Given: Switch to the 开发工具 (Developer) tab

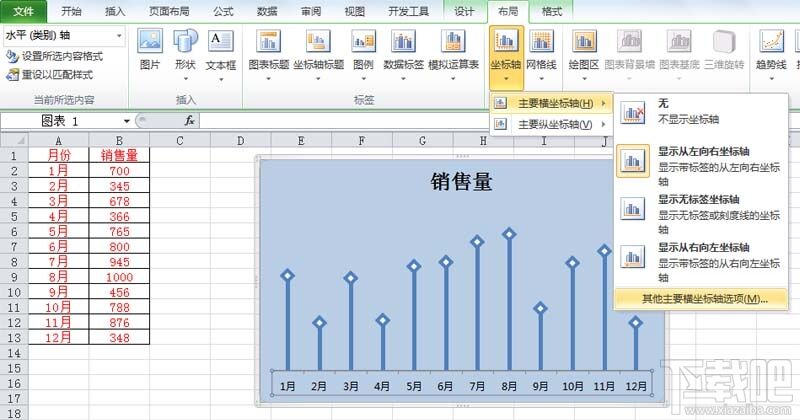Looking at the screenshot, I should coord(408,11).
